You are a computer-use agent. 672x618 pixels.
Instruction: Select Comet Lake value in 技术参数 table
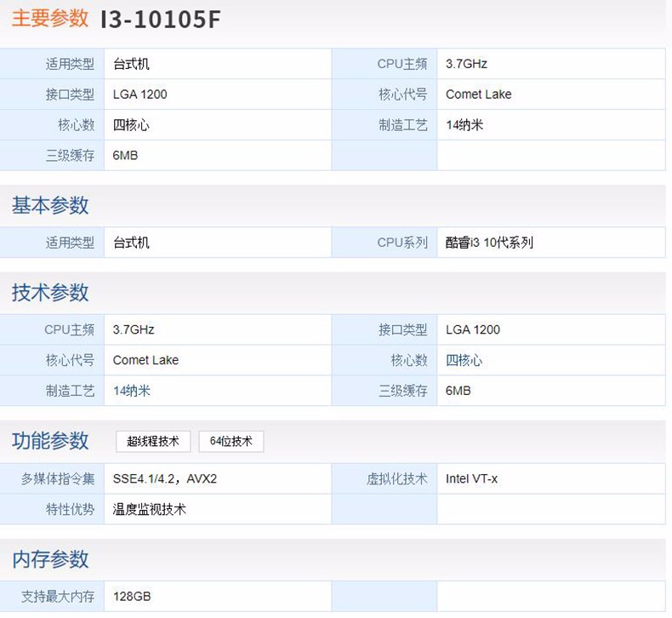coord(145,360)
